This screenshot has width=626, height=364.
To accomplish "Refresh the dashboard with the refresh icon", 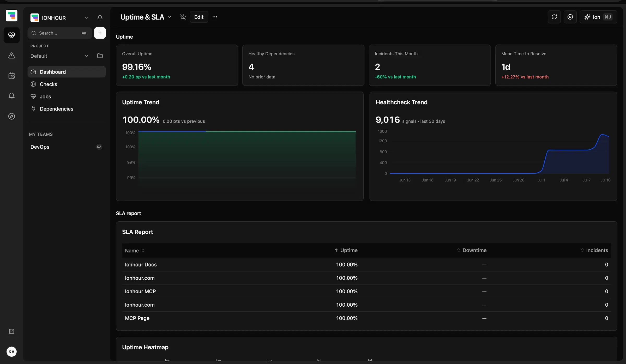I will 554,17.
